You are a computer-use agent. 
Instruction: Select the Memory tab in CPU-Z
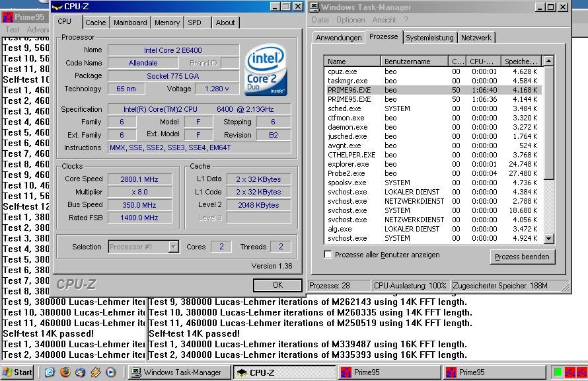pyautogui.click(x=167, y=22)
